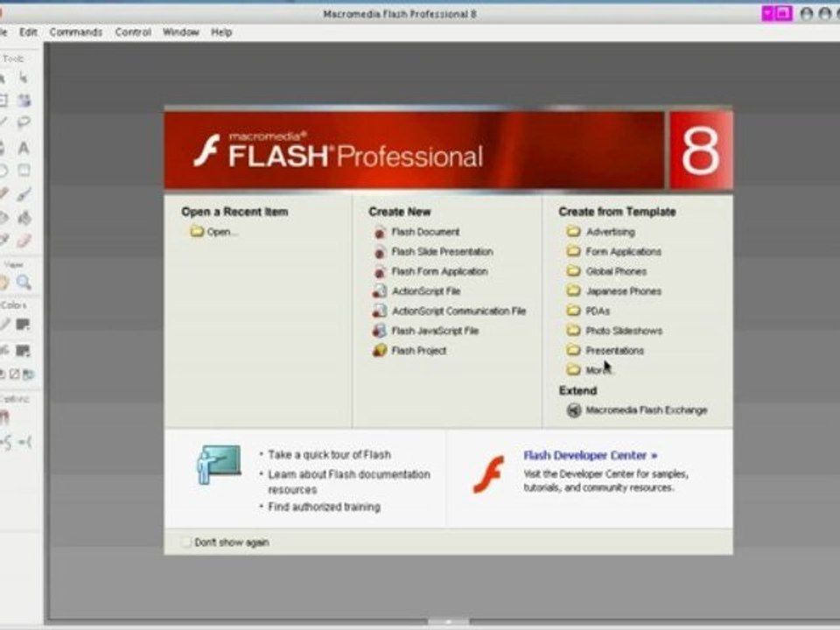Open Macromedia Flash Exchange

[646, 410]
